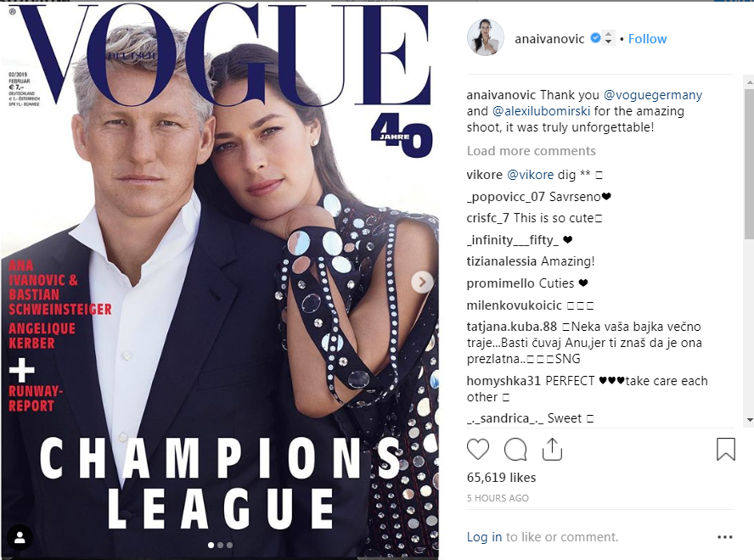The height and width of the screenshot is (560, 754).
Task: Click the comments scrollbar up arrow
Action: point(750,83)
